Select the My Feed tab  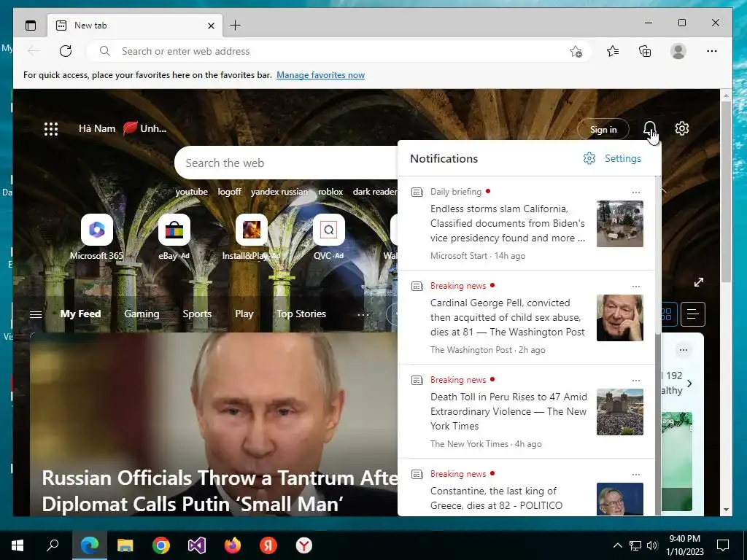coord(80,314)
